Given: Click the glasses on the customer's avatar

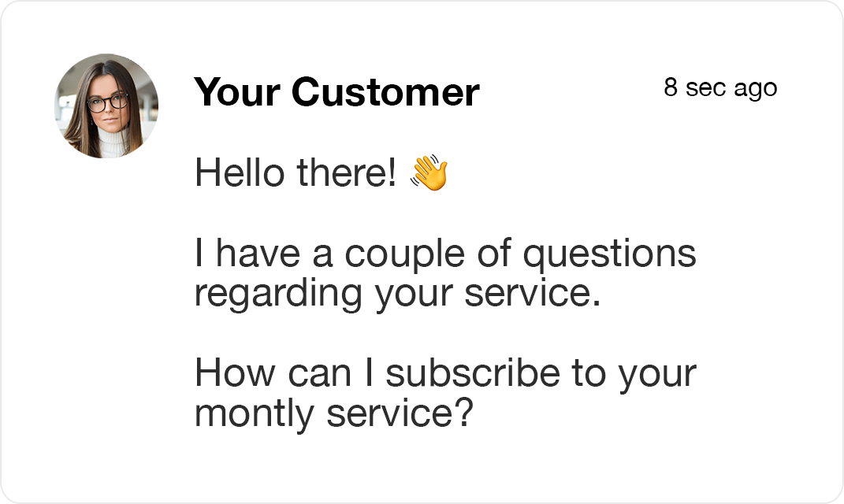Looking at the screenshot, I should (107, 102).
